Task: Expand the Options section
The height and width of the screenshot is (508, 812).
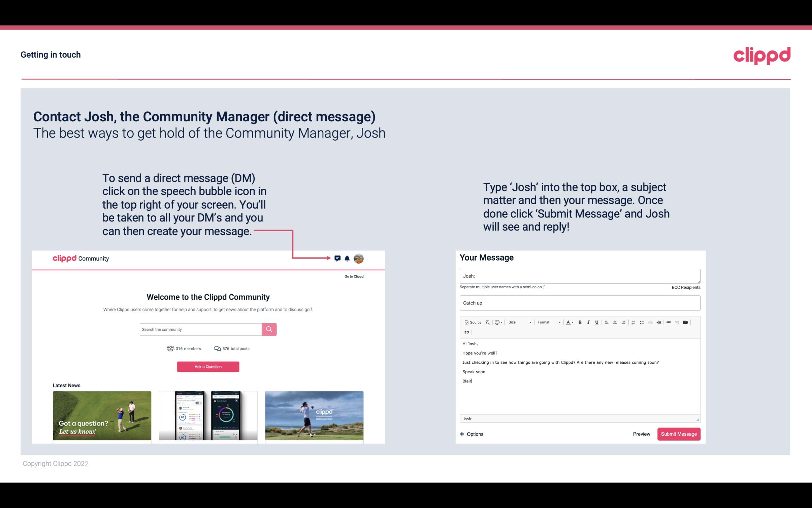Action: [471, 434]
